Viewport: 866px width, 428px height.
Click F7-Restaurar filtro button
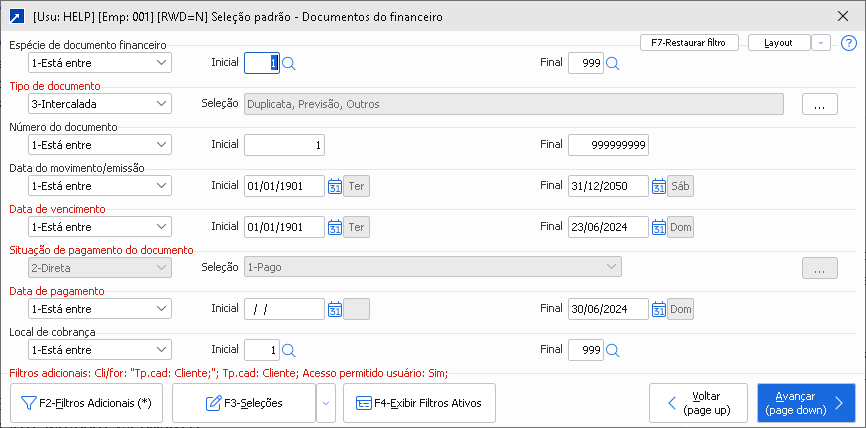(689, 43)
